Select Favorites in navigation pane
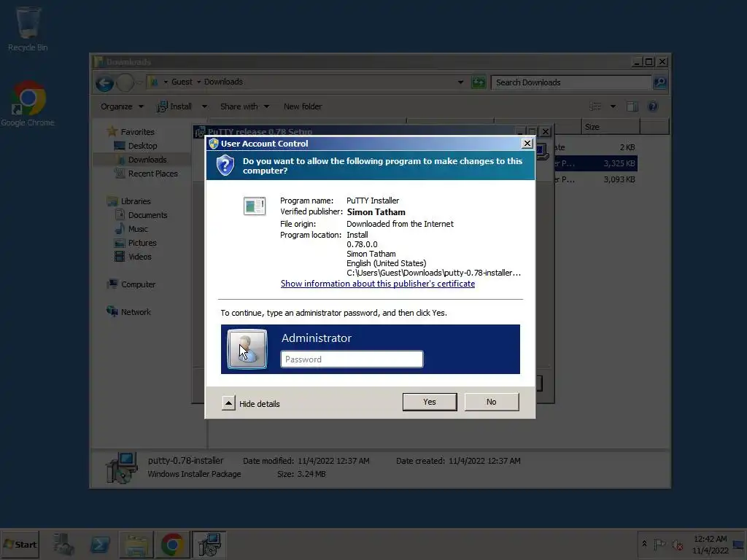 click(137, 132)
